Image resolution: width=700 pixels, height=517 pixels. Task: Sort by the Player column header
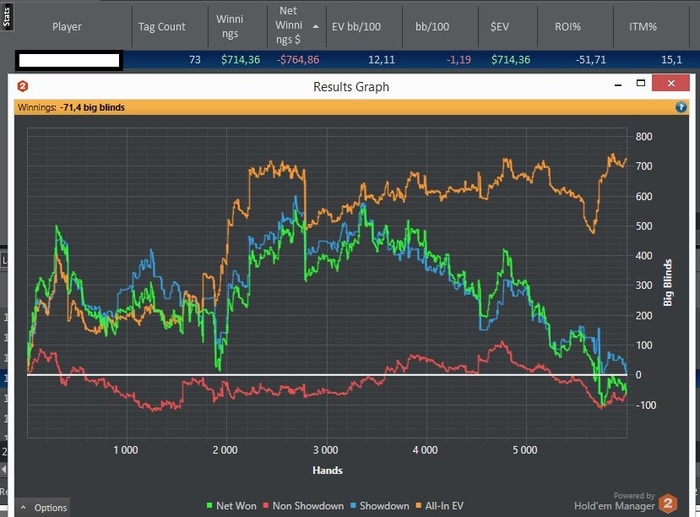click(x=67, y=26)
